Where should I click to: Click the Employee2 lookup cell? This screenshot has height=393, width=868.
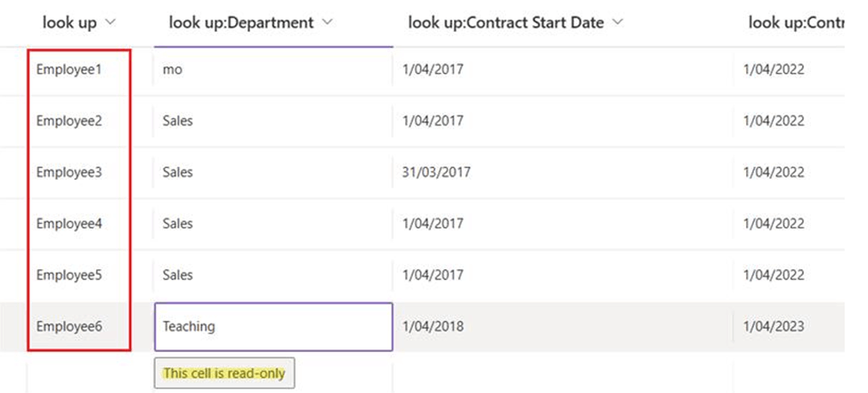coord(69,121)
